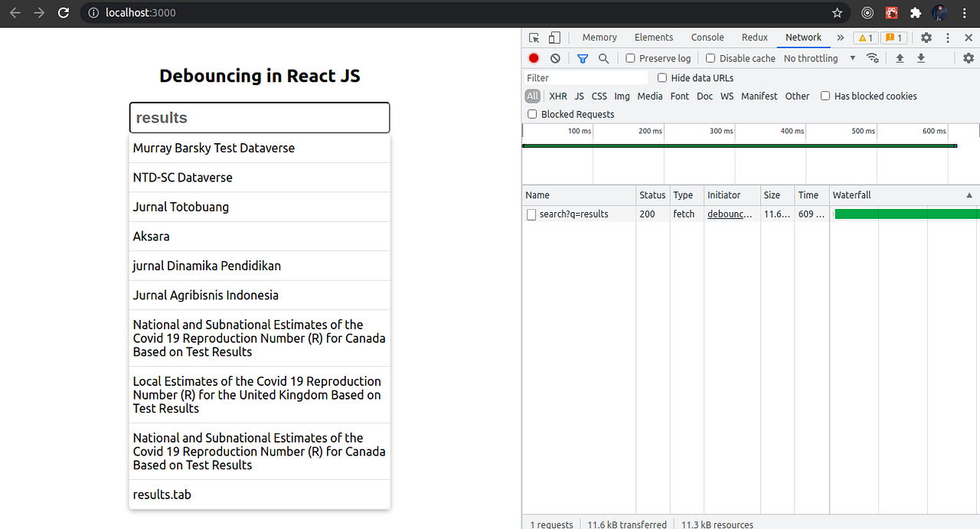Expand more DevTools tabs with the chevron

pos(840,37)
